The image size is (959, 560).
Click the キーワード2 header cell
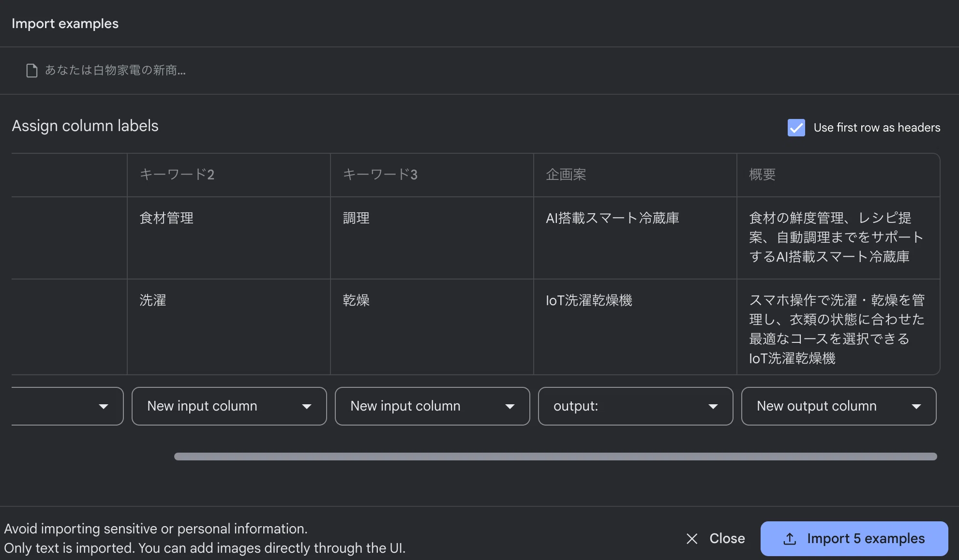229,175
